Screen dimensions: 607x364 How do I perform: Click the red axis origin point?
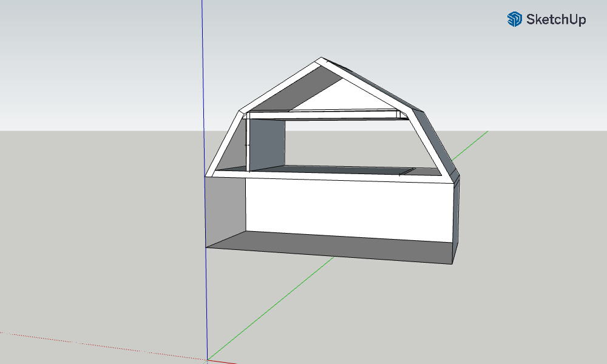208,360
